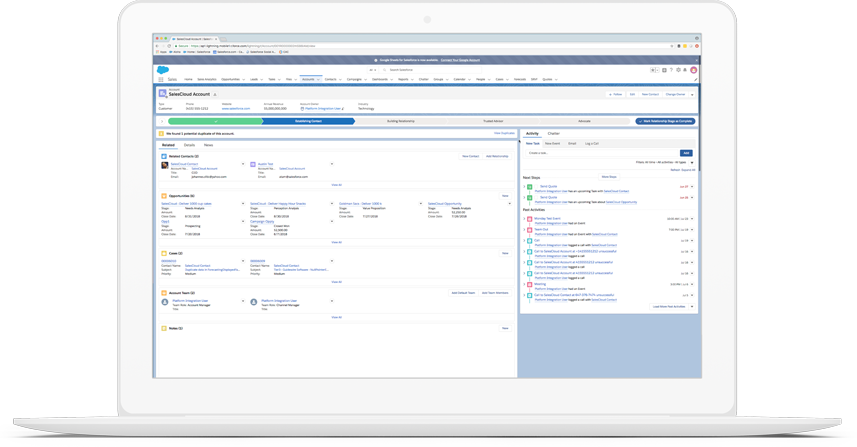Click Connect Your Google Account link

460,60
